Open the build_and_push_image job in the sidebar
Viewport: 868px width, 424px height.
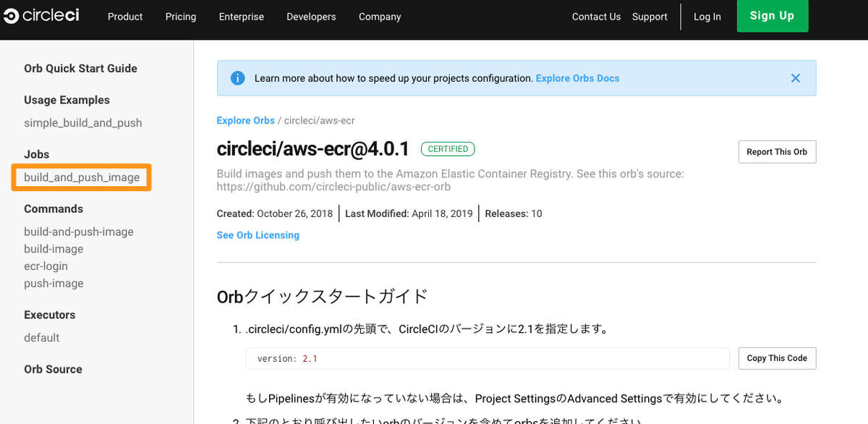[x=80, y=177]
